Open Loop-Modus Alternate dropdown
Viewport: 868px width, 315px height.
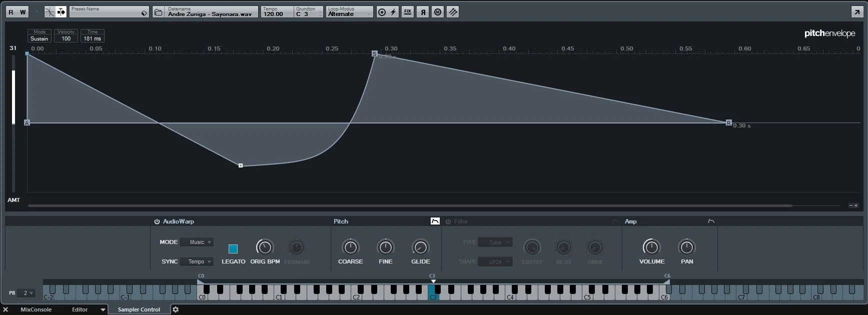coord(350,12)
